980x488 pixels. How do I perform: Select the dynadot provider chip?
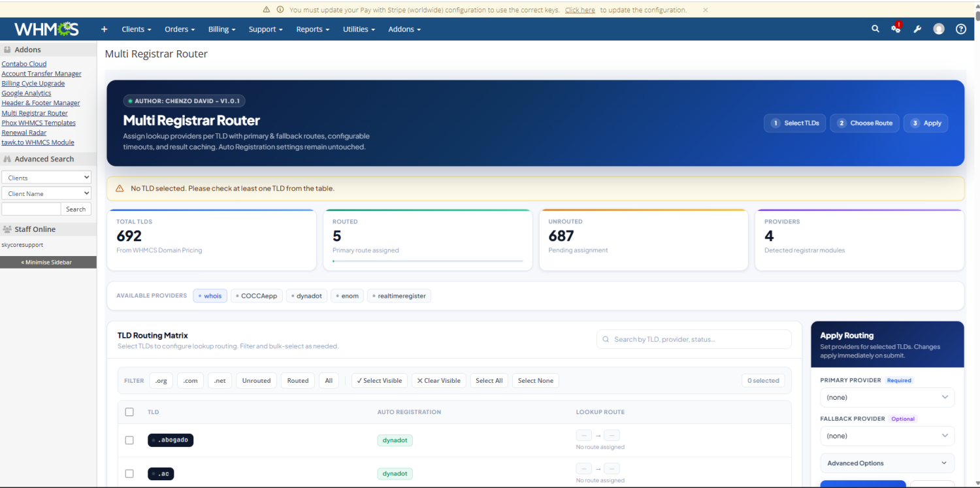point(307,296)
